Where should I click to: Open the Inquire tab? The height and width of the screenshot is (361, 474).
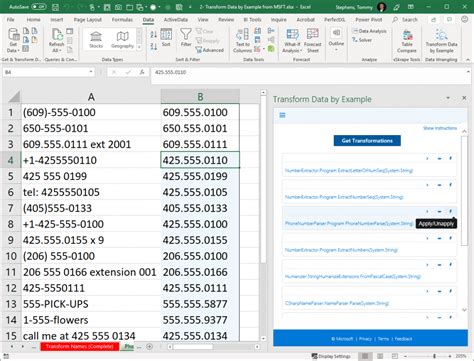pyautogui.click(x=279, y=20)
